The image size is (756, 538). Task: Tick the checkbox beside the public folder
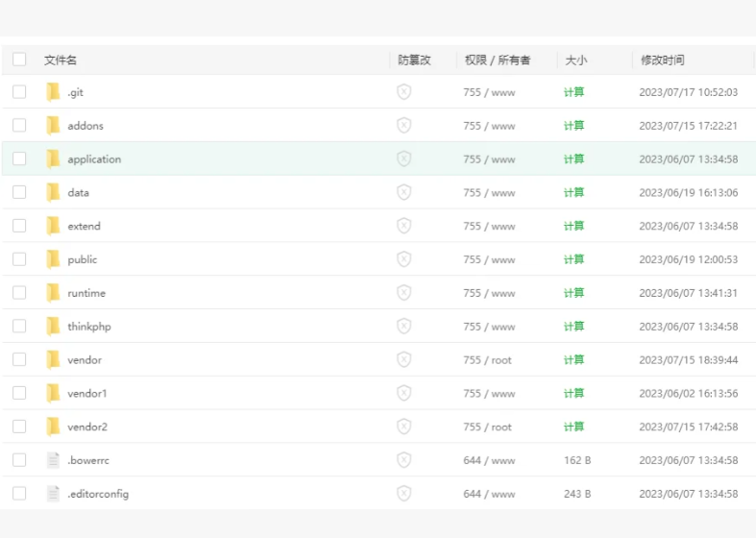coord(19,258)
